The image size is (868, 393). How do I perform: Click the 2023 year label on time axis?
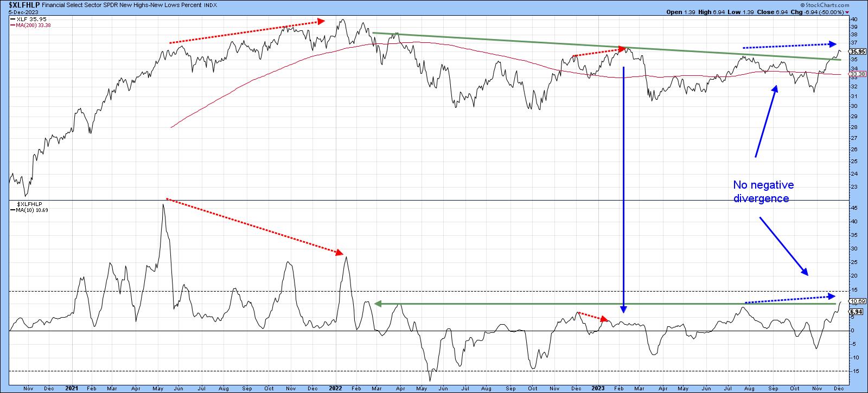click(599, 389)
